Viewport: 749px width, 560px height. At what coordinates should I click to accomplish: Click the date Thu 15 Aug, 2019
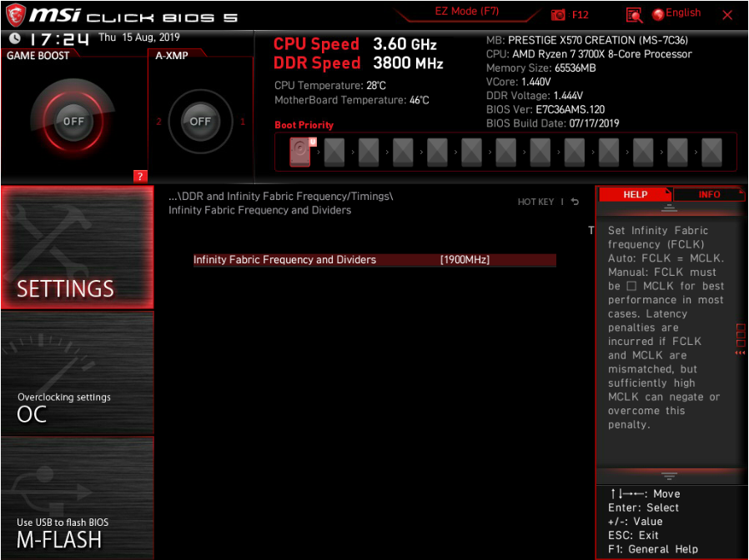pyautogui.click(x=139, y=37)
